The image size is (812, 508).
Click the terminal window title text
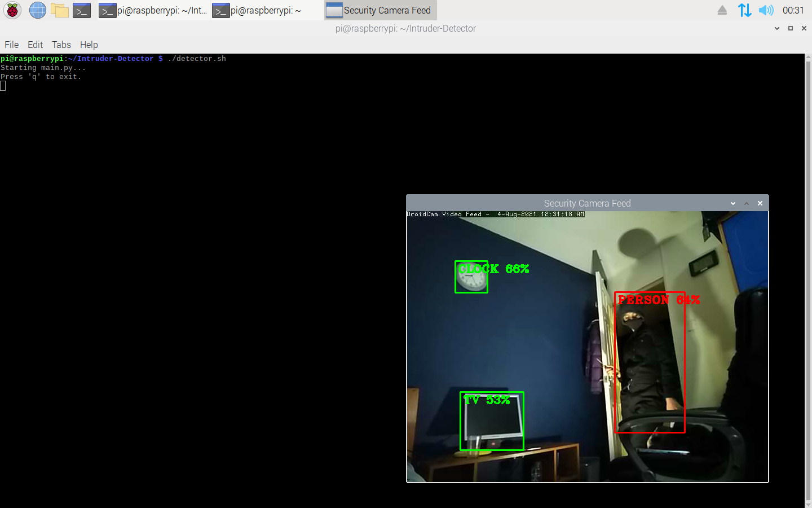point(405,28)
